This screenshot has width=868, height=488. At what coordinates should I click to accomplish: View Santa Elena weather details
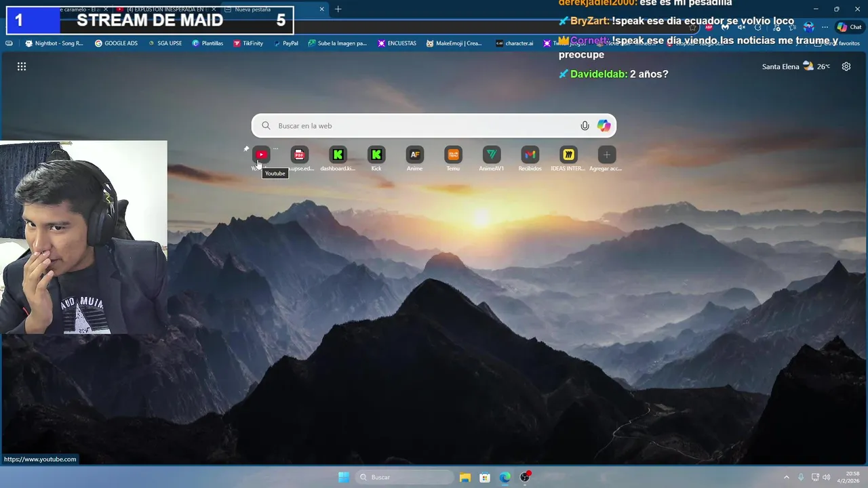click(x=796, y=66)
